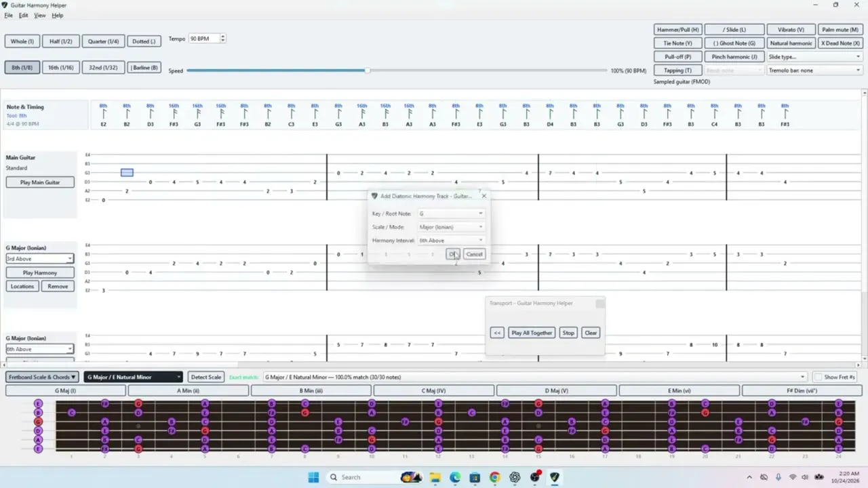Open the G Major / E Natural Minor scale dropdown

click(134, 377)
